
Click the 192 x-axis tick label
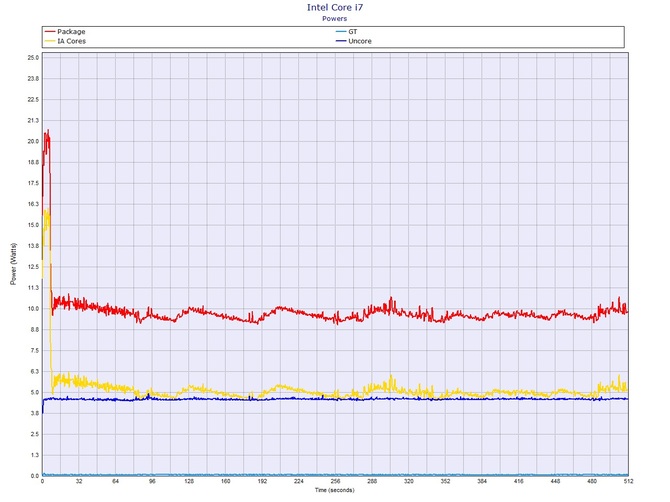tap(262, 481)
